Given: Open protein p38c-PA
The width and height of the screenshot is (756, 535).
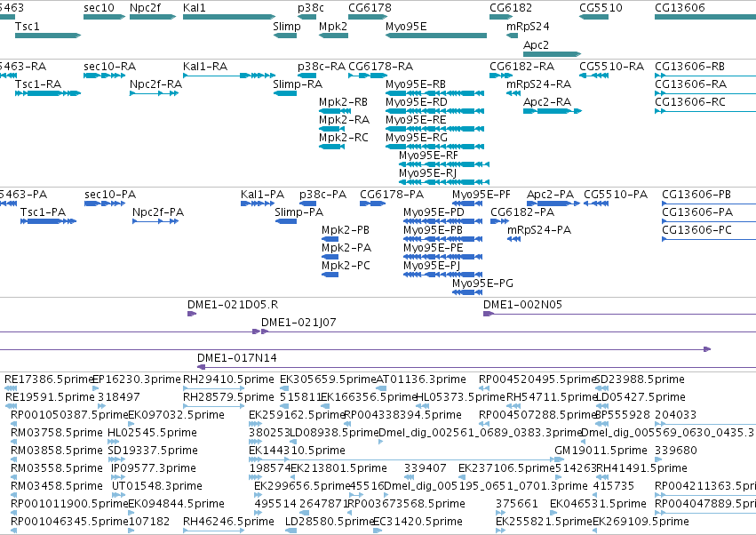Looking at the screenshot, I should click(307, 204).
